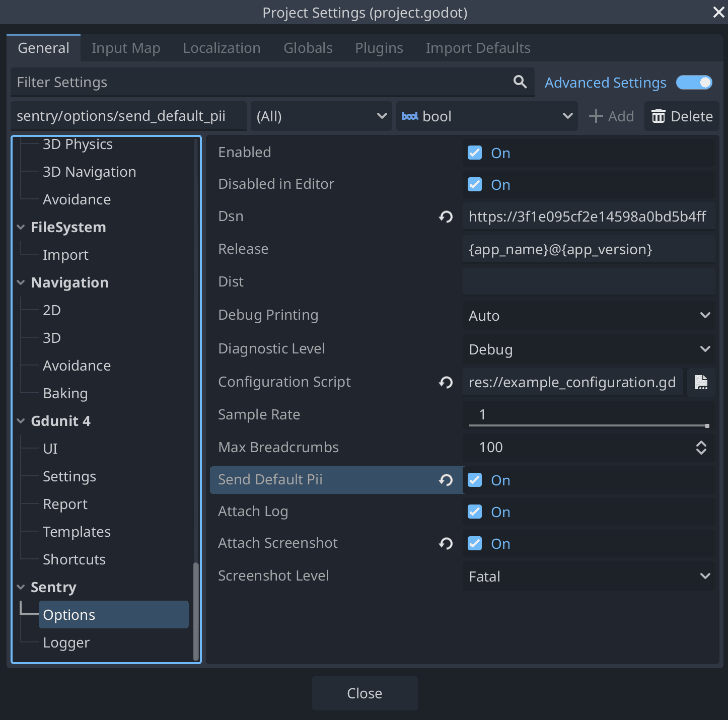This screenshot has height=720, width=728.
Task: Click the Sample Rate slider
Action: (x=588, y=425)
